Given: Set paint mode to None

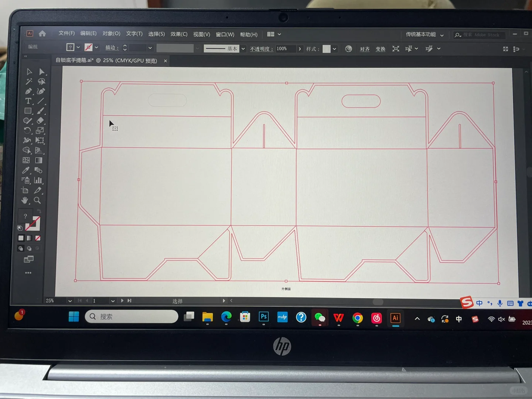Looking at the screenshot, I should click(38, 238).
